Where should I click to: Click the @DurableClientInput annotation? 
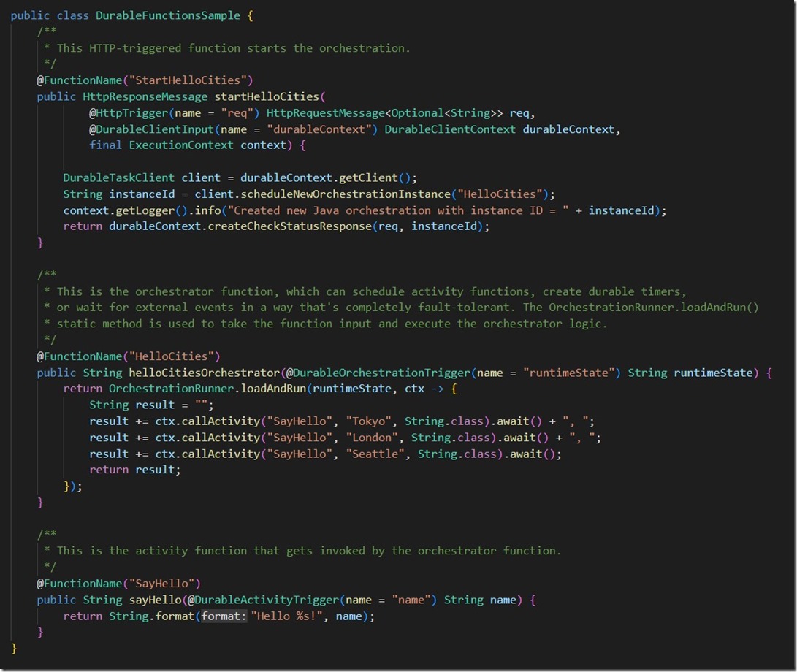(x=151, y=129)
